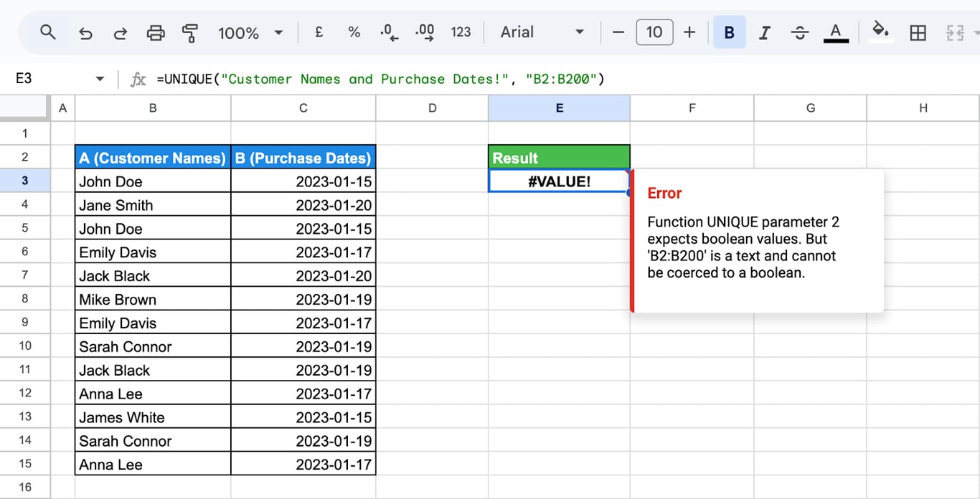
Task: Click the green Result header cell
Action: click(559, 158)
